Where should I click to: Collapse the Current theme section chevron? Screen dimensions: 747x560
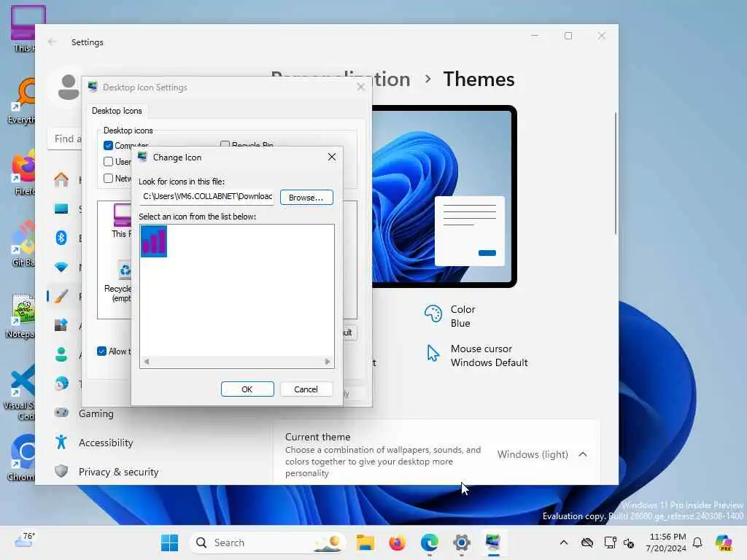pyautogui.click(x=583, y=454)
